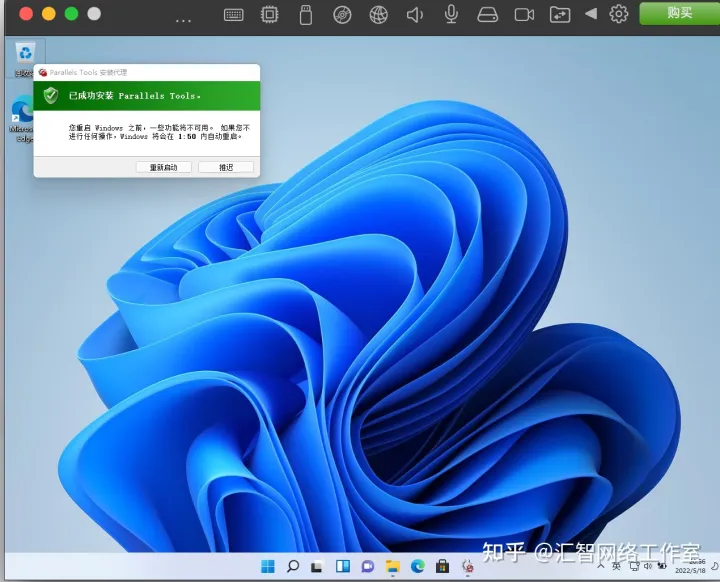Expand the three dots overflow in title bar
720x582 pixels.
183,20
